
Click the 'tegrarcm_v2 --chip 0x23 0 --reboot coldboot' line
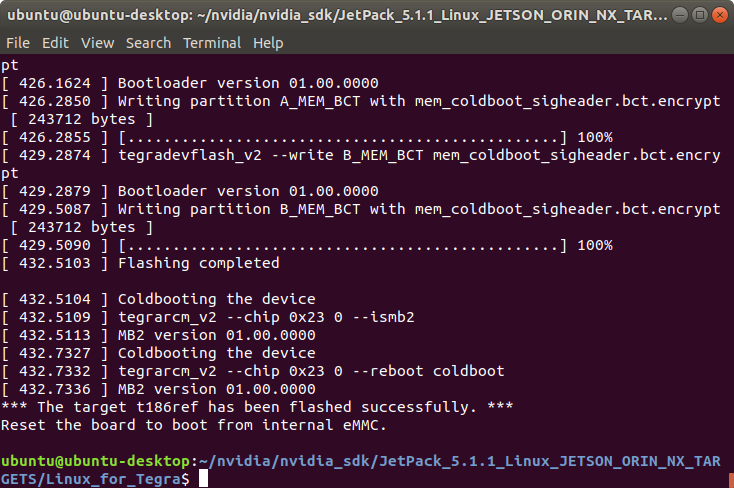pos(253,371)
